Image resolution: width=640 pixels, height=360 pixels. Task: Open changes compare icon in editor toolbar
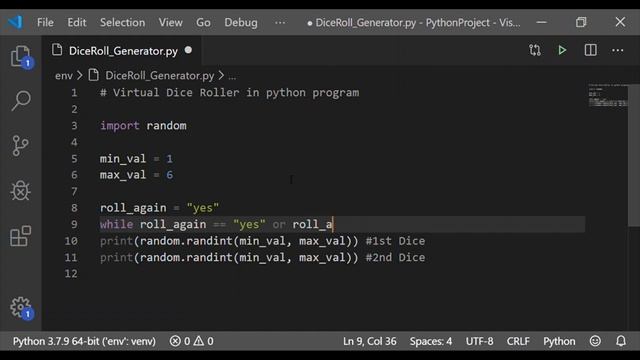(535, 50)
